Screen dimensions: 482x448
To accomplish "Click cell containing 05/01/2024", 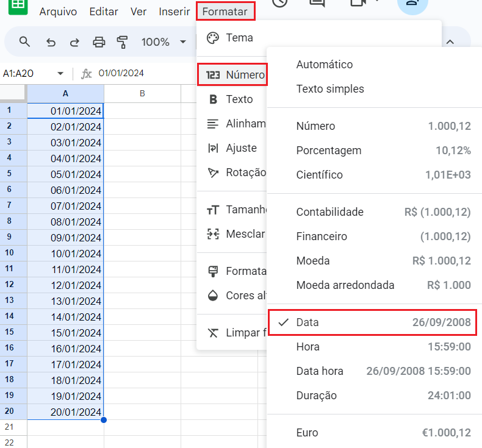I will tap(65, 174).
